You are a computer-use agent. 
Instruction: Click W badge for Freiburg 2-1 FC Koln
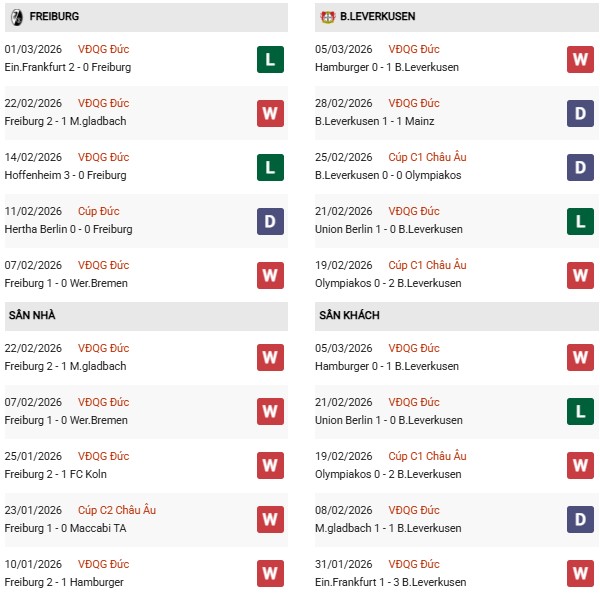pos(270,466)
